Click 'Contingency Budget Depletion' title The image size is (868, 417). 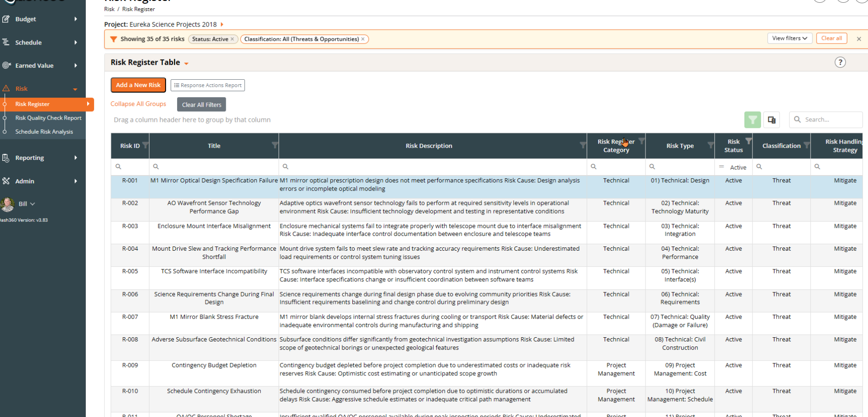214,366
